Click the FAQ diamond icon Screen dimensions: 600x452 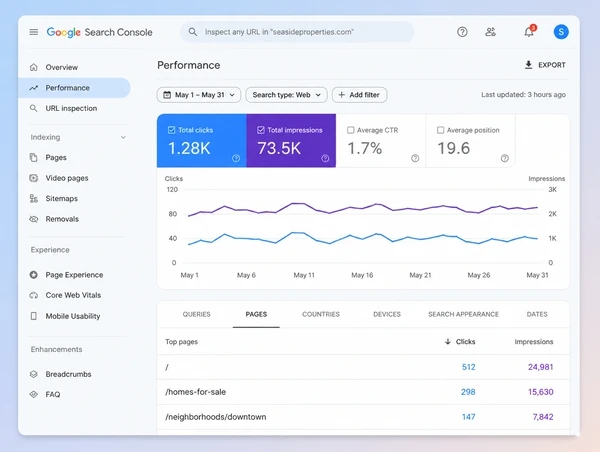click(34, 394)
